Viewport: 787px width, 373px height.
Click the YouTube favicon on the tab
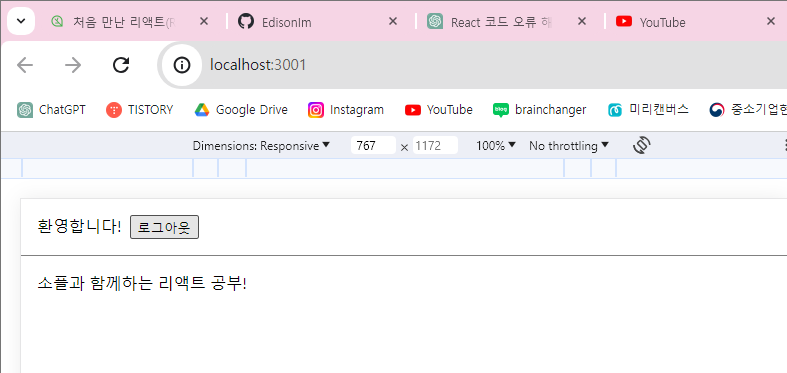(x=624, y=22)
